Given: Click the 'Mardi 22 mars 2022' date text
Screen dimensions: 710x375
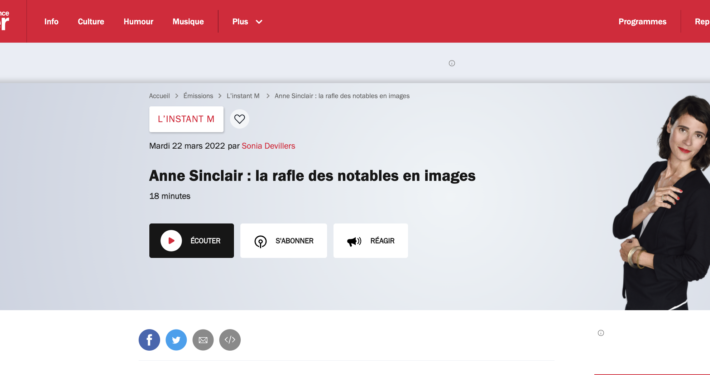Looking at the screenshot, I should pyautogui.click(x=187, y=146).
